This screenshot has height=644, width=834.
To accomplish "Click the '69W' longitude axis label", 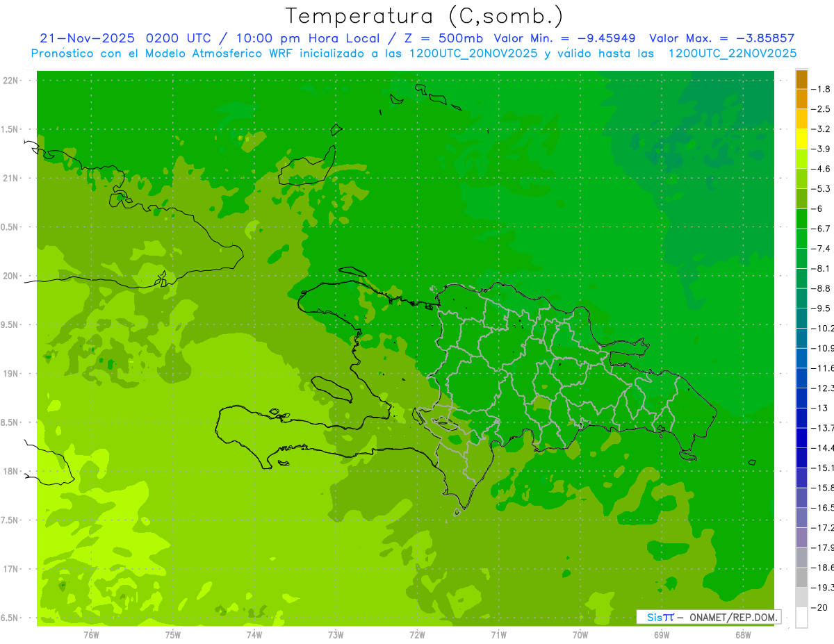I will (x=662, y=635).
